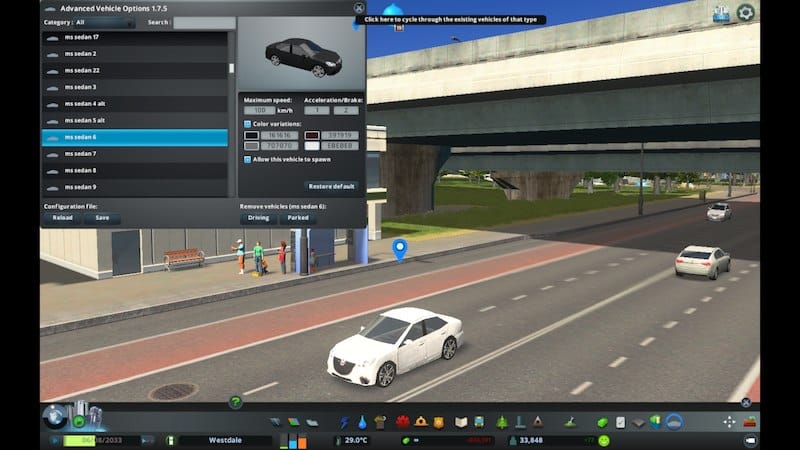Uncheck Allow this vehicle to spawn

pyautogui.click(x=248, y=159)
